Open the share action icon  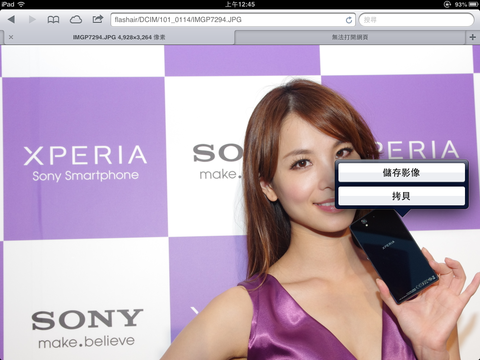point(98,19)
